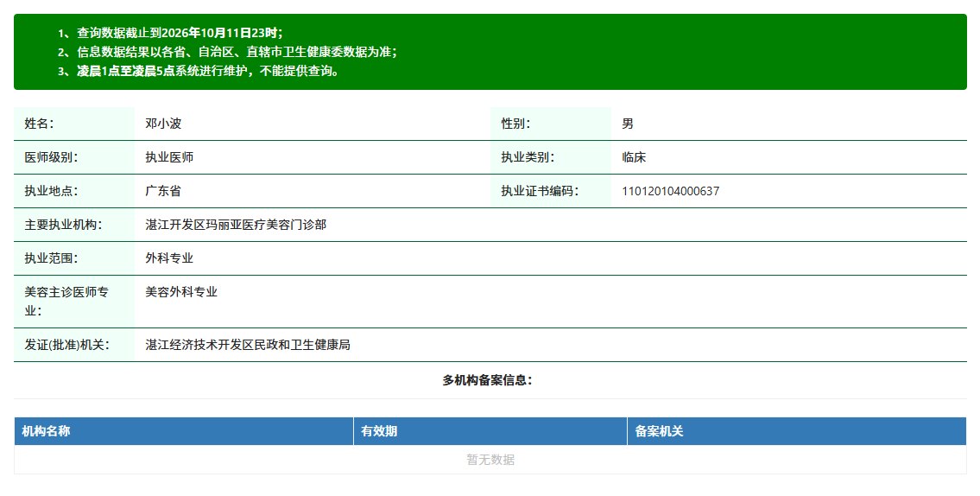Click the 发证(批准)机关 label

pyautogui.click(x=66, y=346)
